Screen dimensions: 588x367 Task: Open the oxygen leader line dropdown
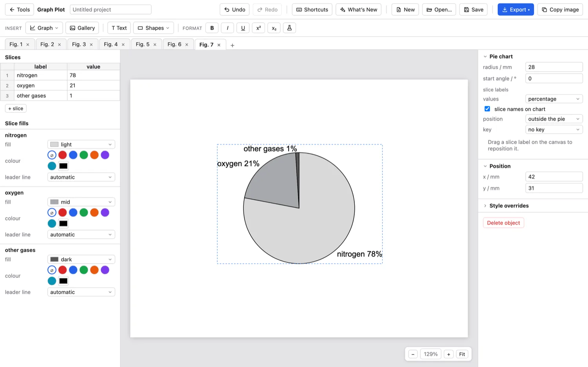coord(81,235)
